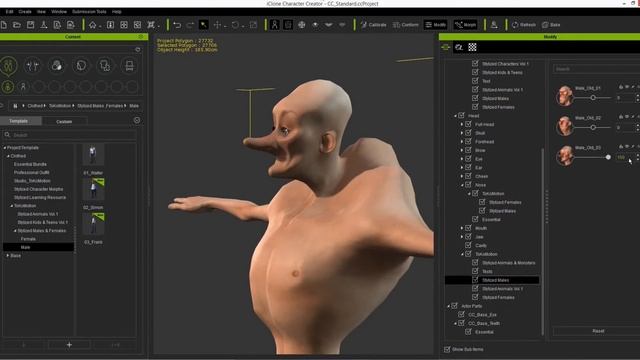640x360 pixels.
Task: Open the Create menu
Action: point(25,12)
